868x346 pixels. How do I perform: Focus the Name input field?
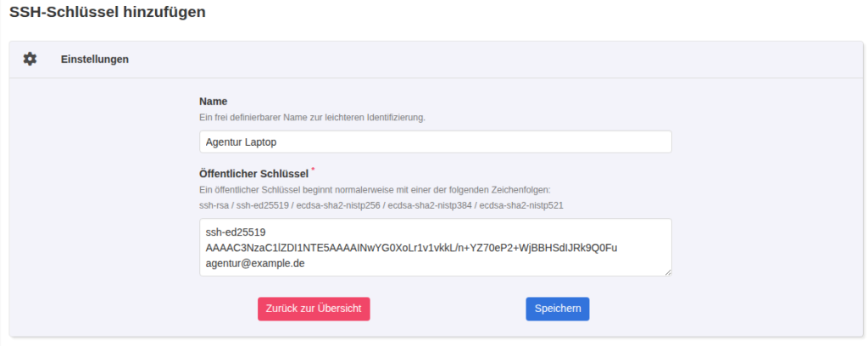(435, 142)
